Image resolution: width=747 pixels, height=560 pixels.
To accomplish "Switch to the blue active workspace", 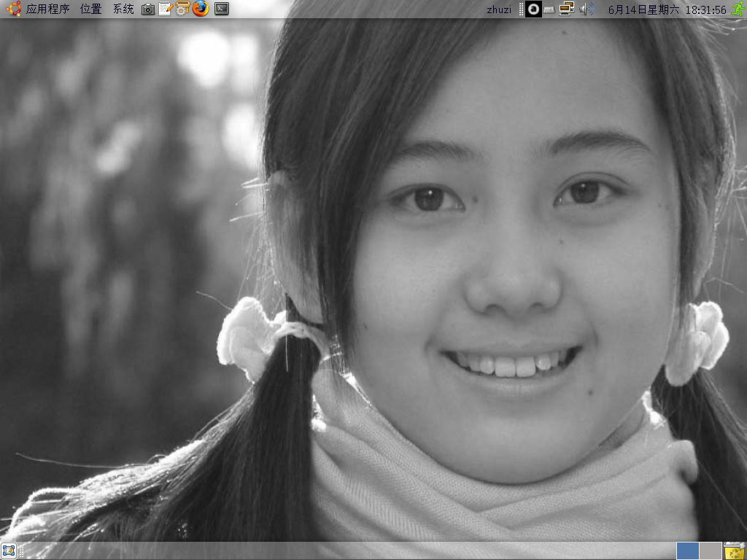I will (x=687, y=551).
